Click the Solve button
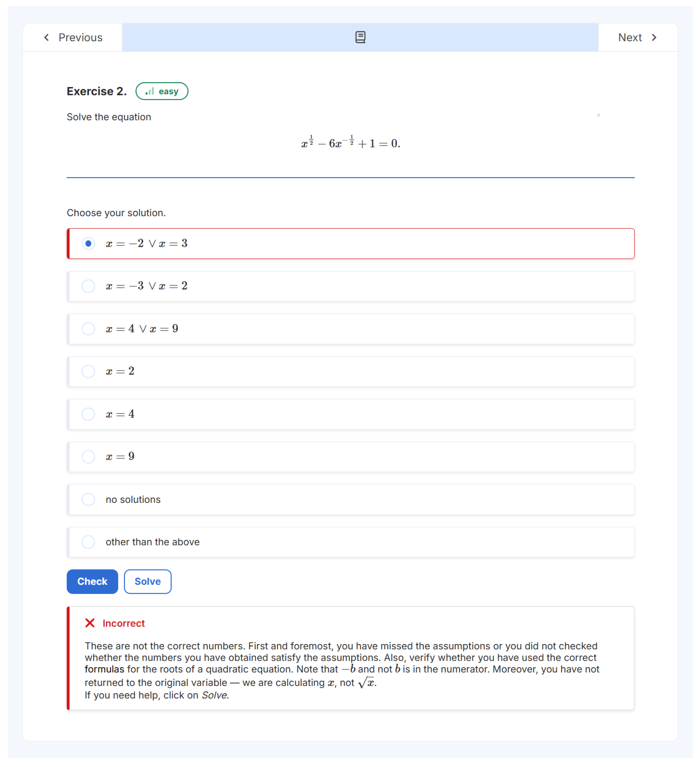 coord(148,581)
